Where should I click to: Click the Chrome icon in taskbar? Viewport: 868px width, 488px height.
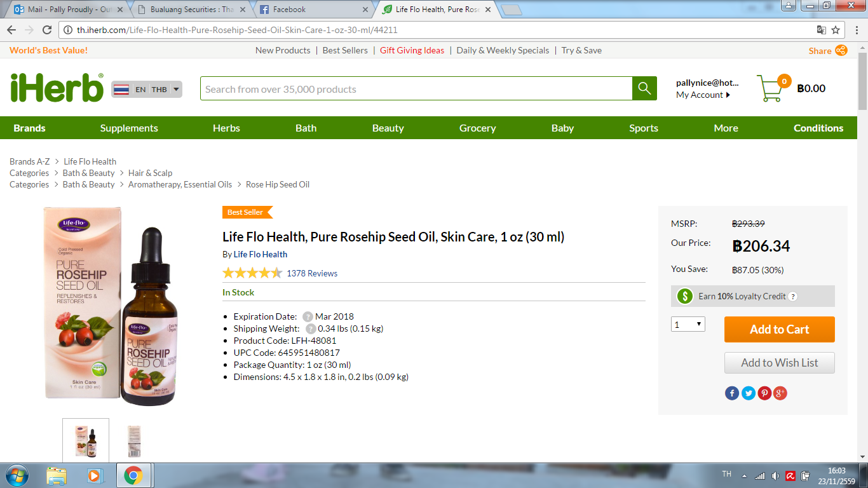pyautogui.click(x=133, y=475)
